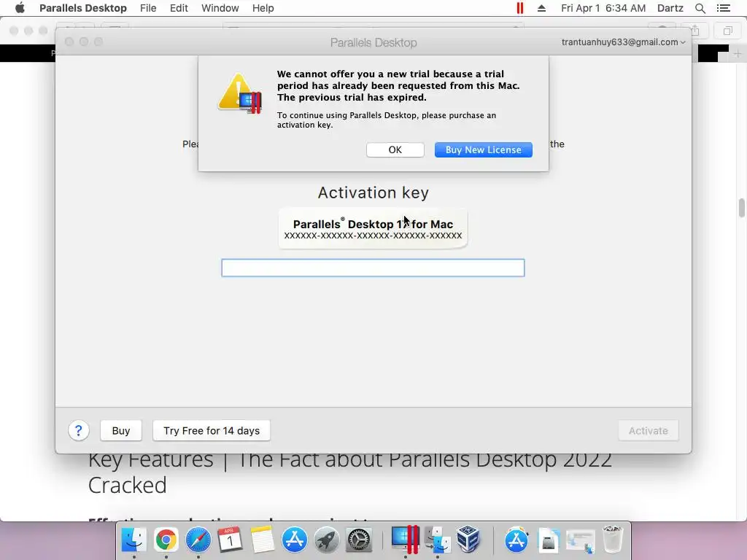Click the Key Features heading in Safari page

click(349, 472)
